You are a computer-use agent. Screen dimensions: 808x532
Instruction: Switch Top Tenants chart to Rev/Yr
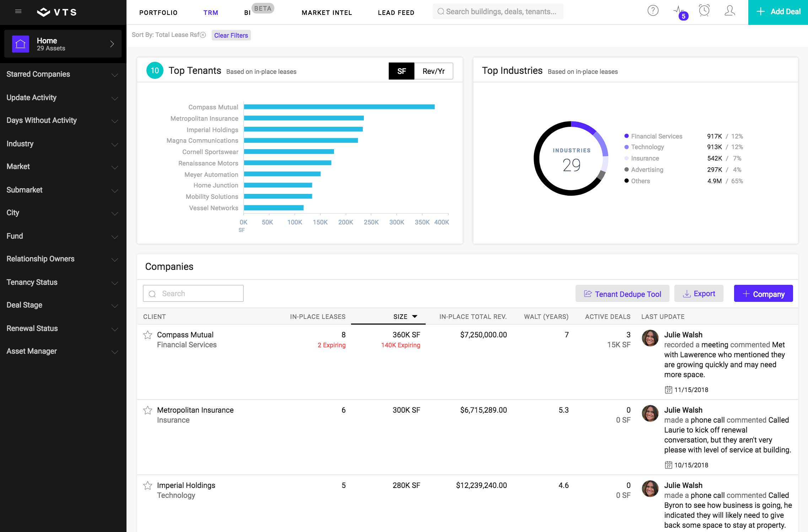pos(433,71)
